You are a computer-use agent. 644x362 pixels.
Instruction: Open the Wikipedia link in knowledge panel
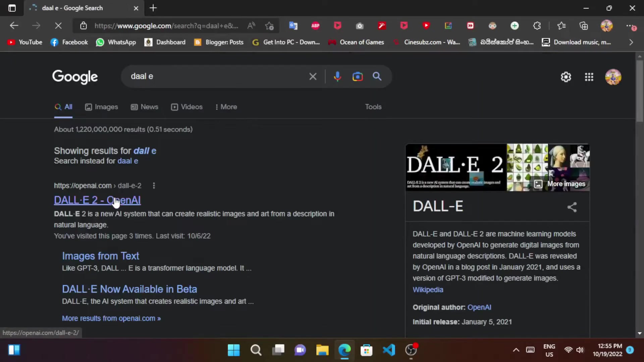point(428,290)
